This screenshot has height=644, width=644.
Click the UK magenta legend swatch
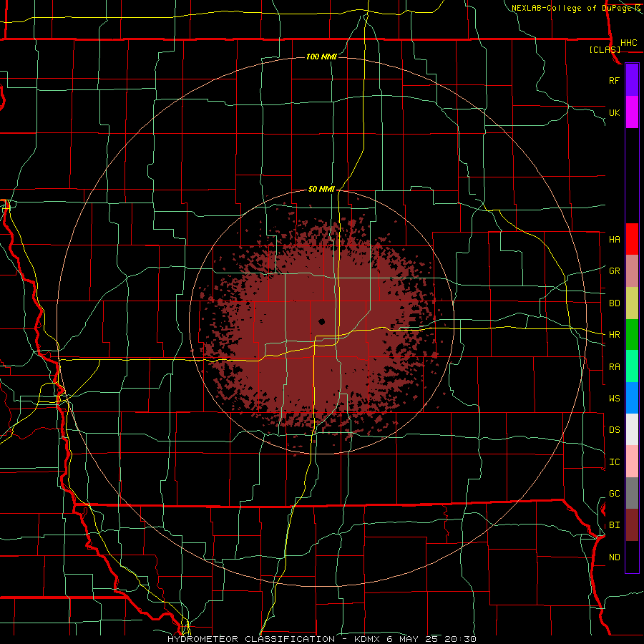coord(632,112)
